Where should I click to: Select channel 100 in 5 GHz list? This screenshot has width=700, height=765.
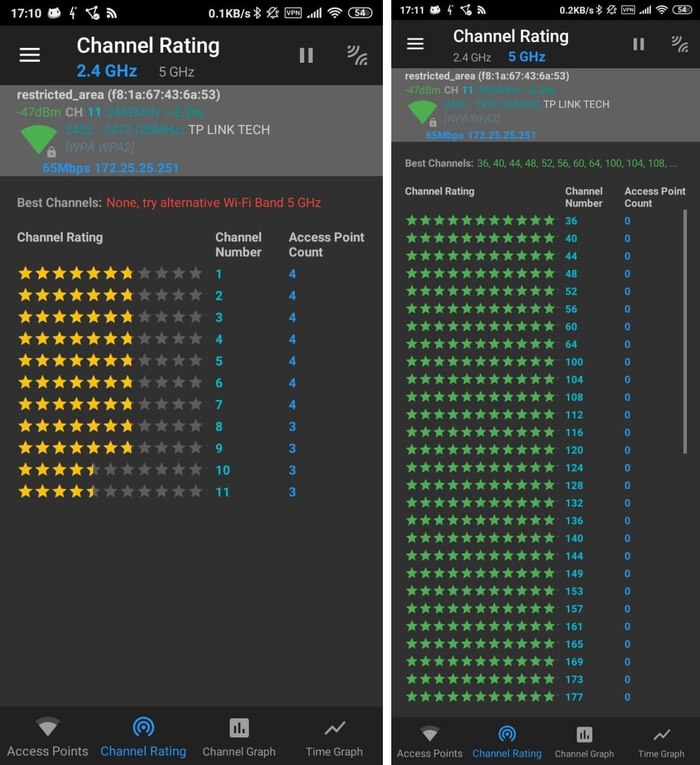tap(574, 362)
